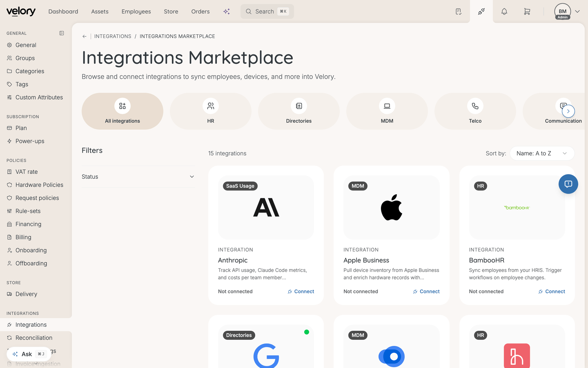Open Offboarding in sidebar
Viewport: 588px width, 368px height.
click(36, 263)
